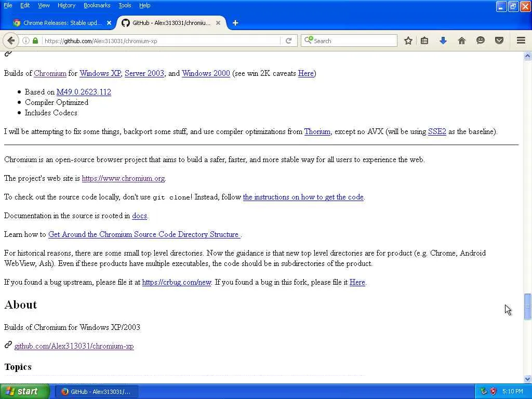The width and height of the screenshot is (532, 399).
Task: Open the Pocket icon in toolbar
Action: coord(499,41)
